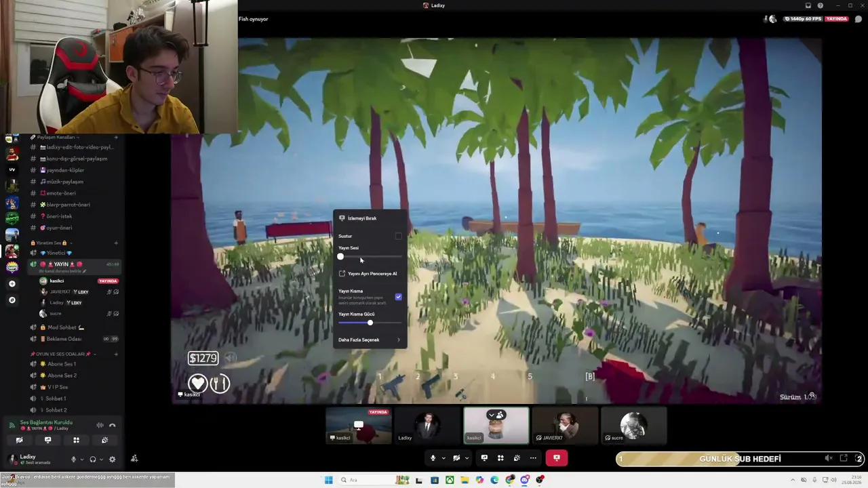Viewport: 868px width, 488px height.
Task: Open the more options ellipsis in call controls
Action: coord(533,458)
